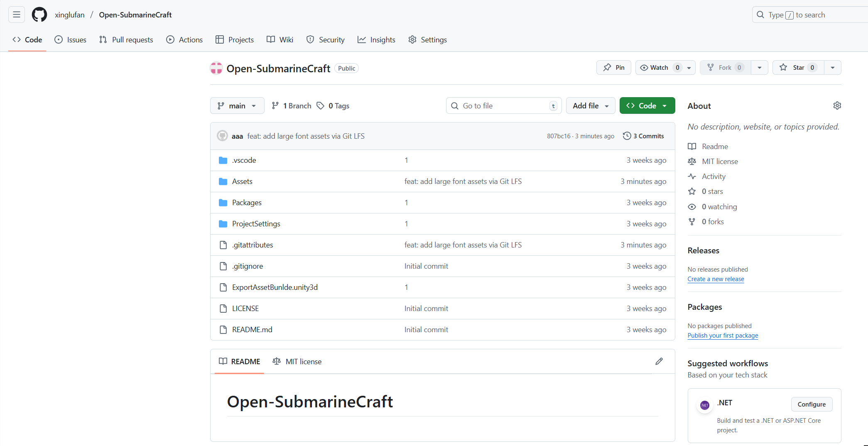Open the Fork options dropdown arrow

click(x=759, y=68)
